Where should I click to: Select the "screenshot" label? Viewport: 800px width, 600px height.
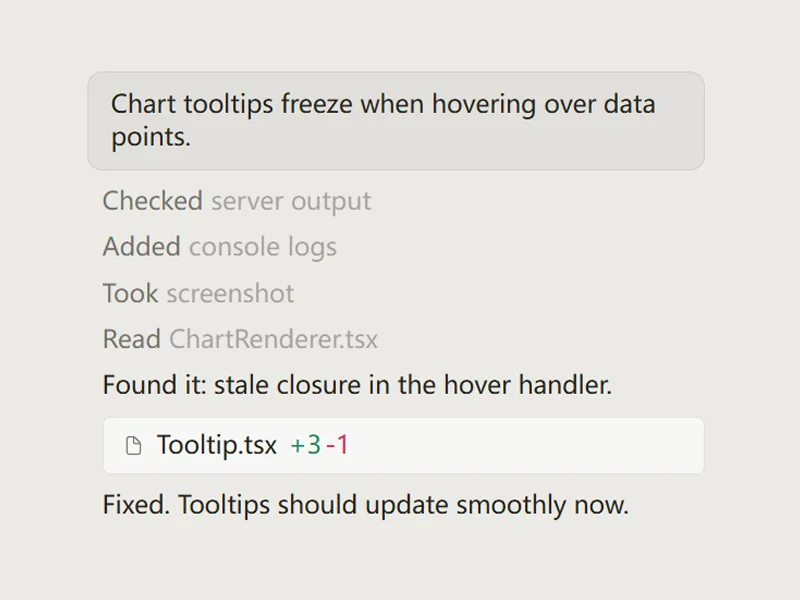tap(230, 293)
